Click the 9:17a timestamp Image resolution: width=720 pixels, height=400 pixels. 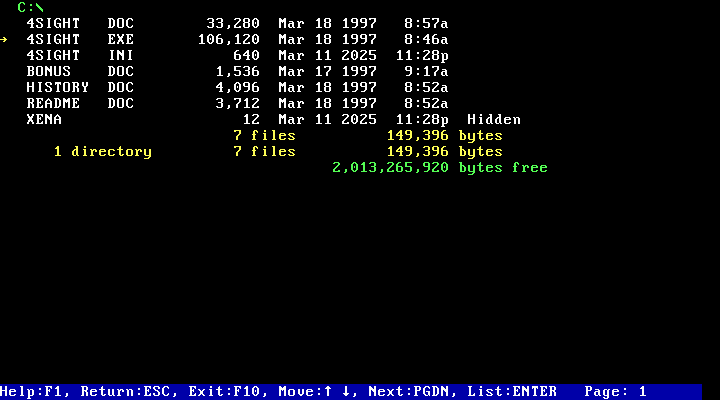[x=427, y=72]
